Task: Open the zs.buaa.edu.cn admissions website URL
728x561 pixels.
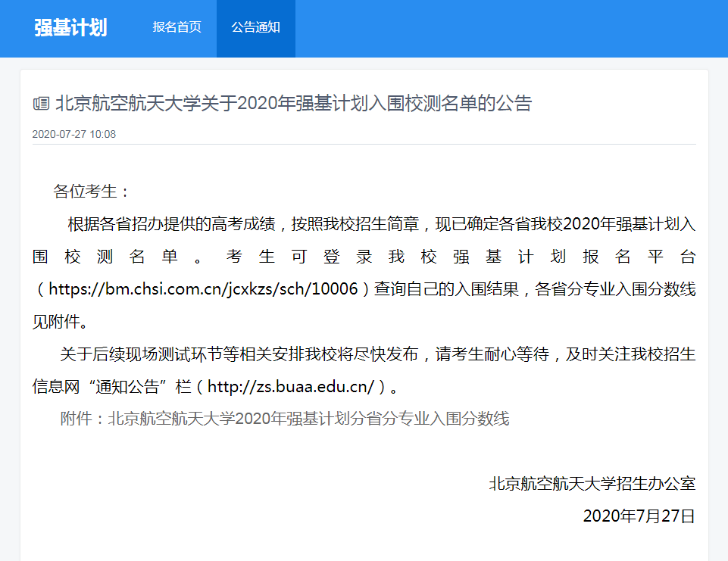Action: click(291, 387)
